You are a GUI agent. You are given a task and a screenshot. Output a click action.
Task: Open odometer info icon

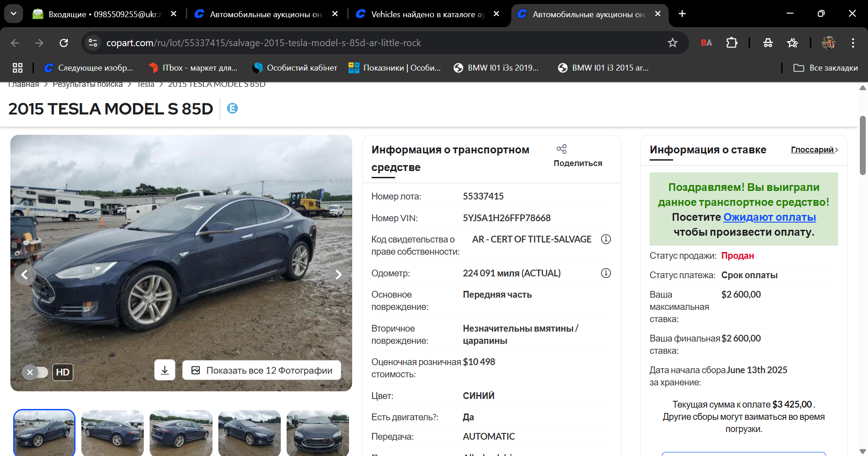click(x=606, y=273)
